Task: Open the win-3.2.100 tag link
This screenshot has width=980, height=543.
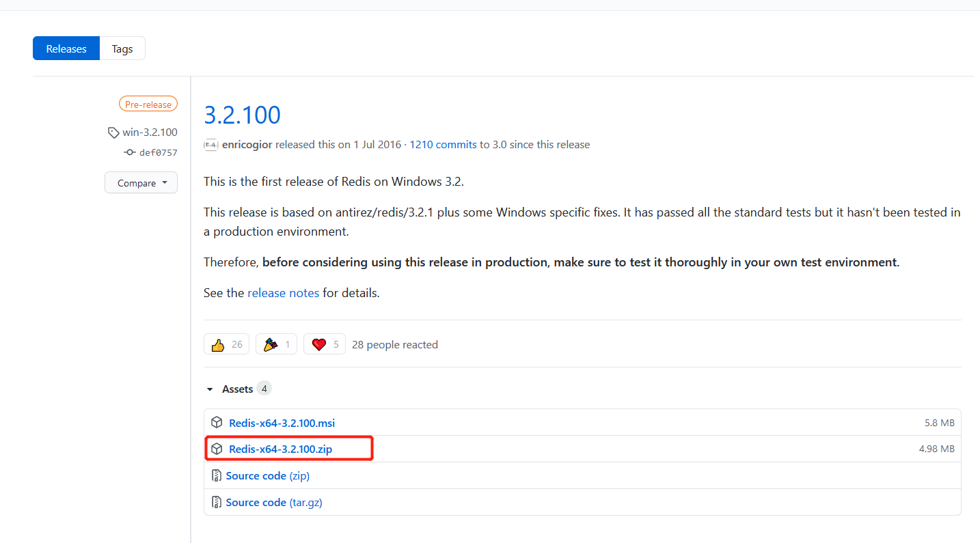Action: click(x=150, y=133)
